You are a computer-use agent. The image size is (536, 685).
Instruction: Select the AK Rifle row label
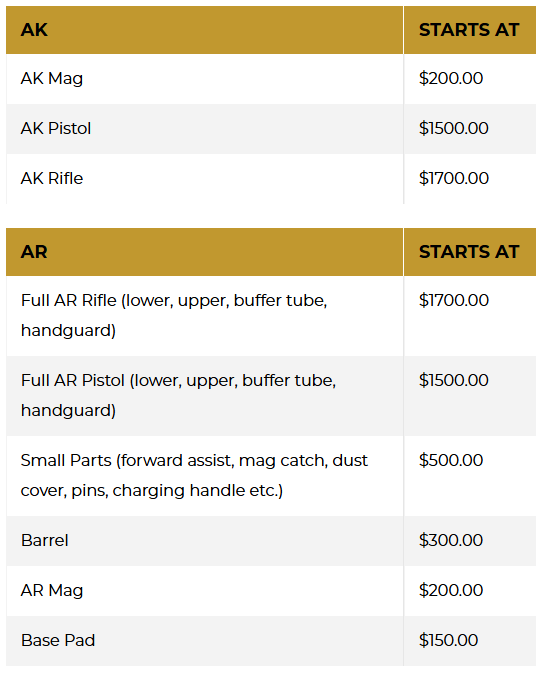(52, 178)
